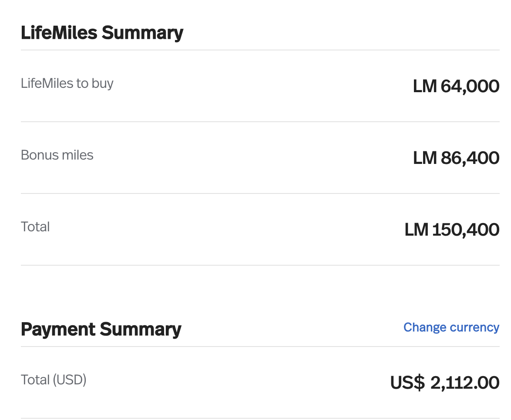The image size is (511, 420).
Task: Select the US$ 2,112.00 payment amount
Action: point(444,383)
